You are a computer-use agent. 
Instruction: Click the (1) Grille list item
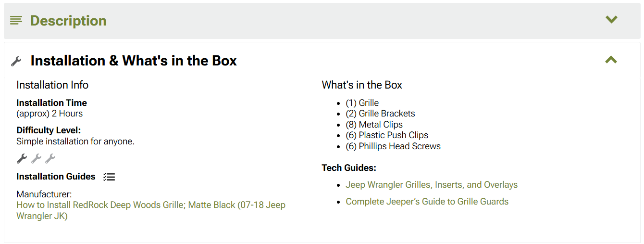362,103
